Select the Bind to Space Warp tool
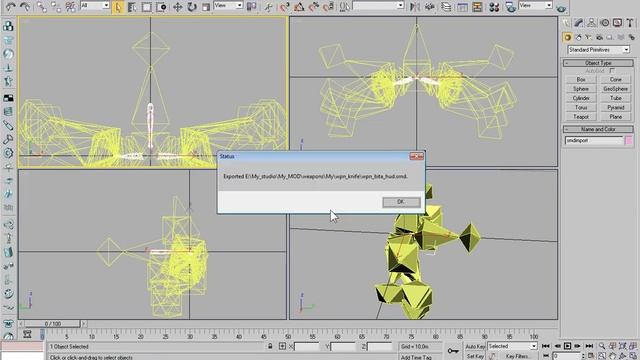Screen dimensions: 640x360 click(x=71, y=7)
